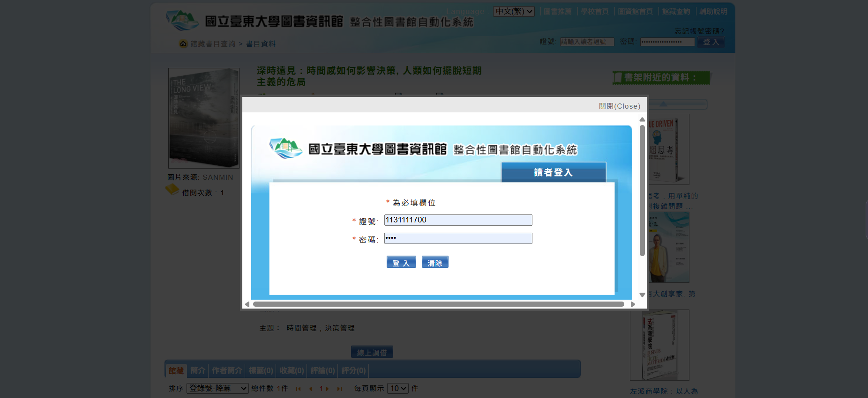Click the 線上調借 button
Screen dimensions: 868x398
(372, 352)
